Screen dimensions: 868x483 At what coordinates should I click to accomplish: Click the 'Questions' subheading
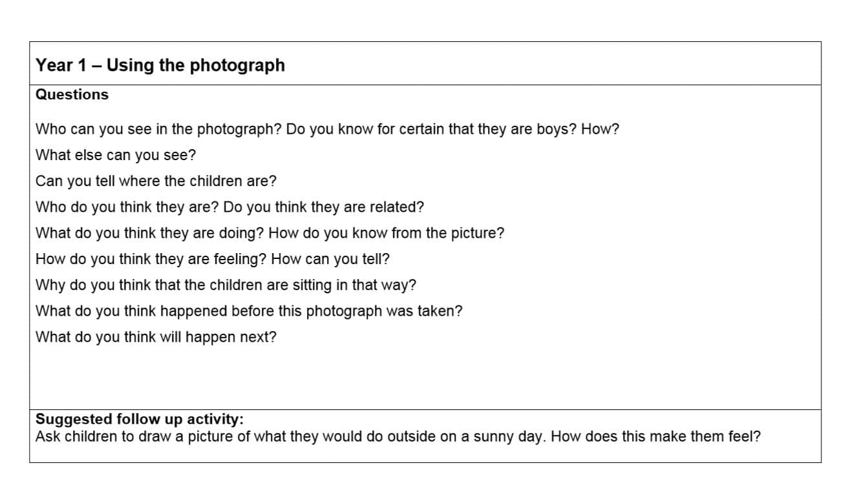coord(72,94)
